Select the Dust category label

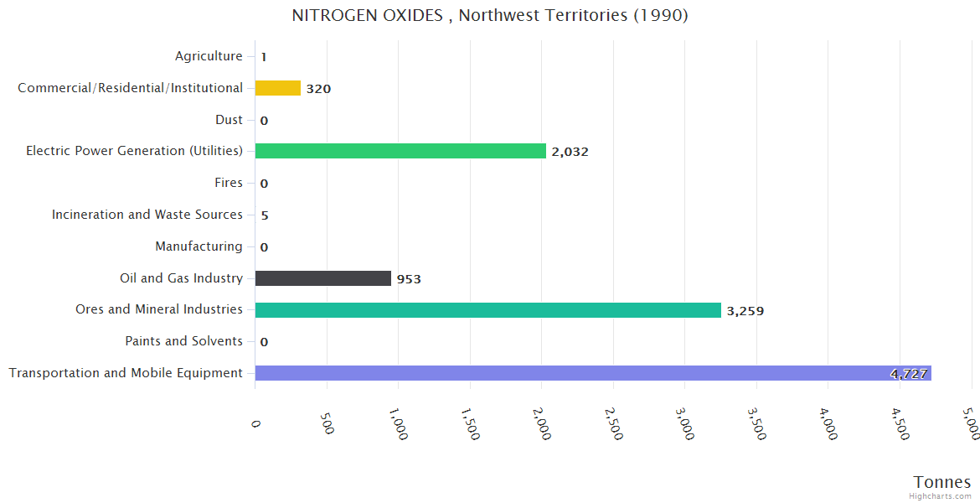coord(229,120)
